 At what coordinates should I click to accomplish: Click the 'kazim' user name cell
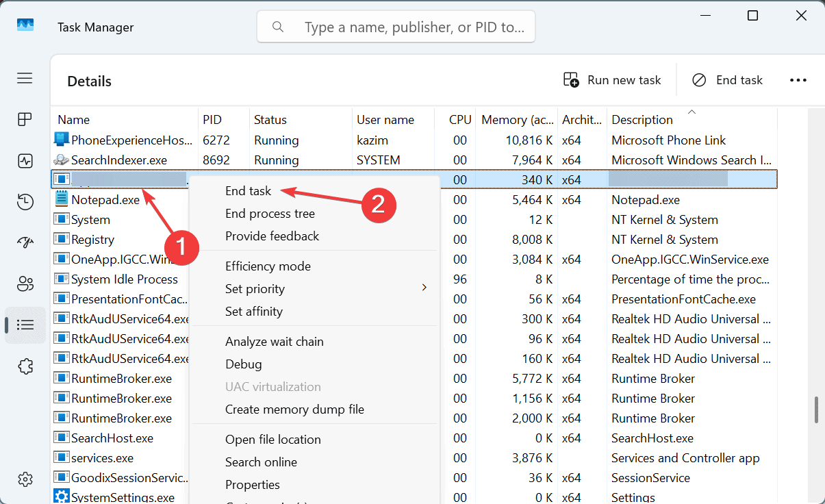coord(372,140)
